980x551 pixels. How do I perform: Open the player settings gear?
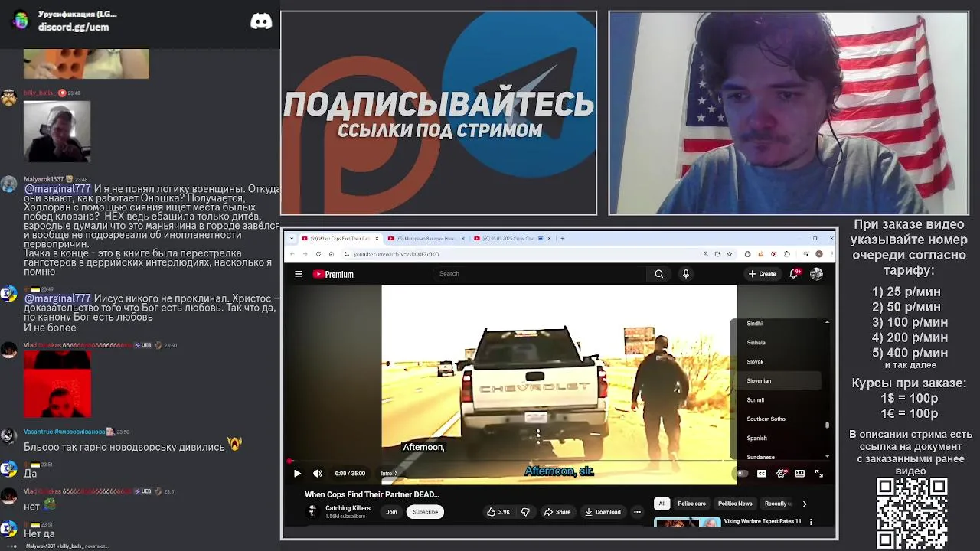point(781,474)
